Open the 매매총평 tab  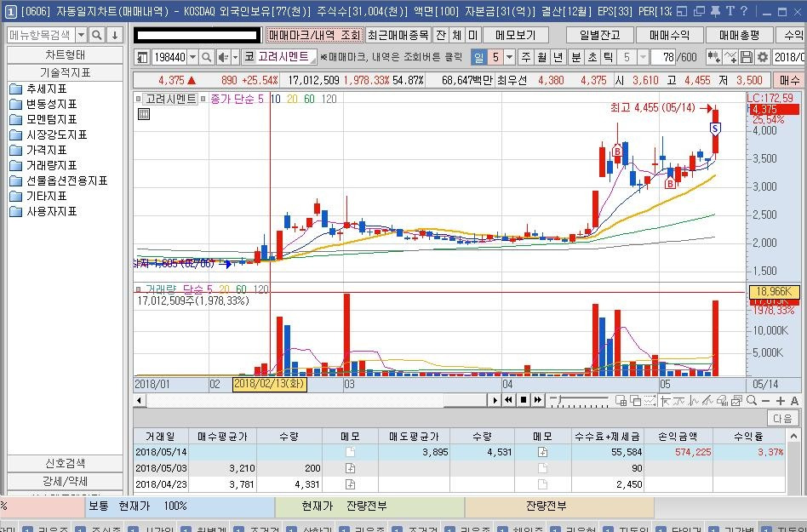pos(739,35)
